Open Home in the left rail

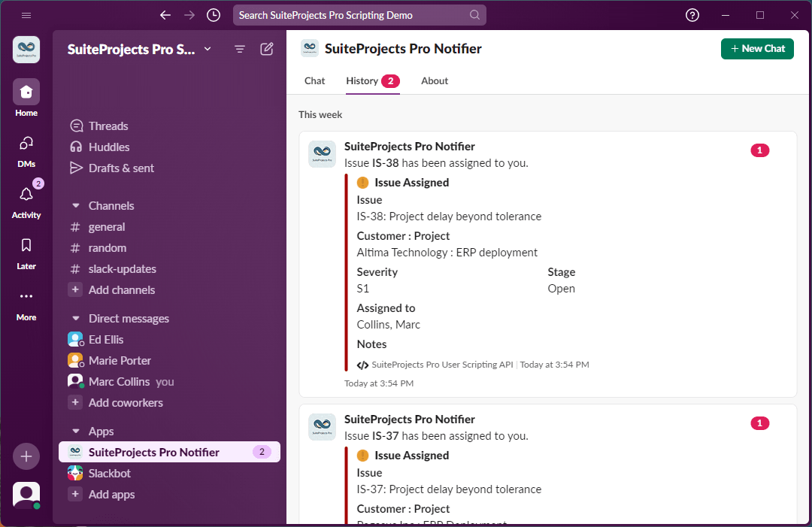[26, 98]
